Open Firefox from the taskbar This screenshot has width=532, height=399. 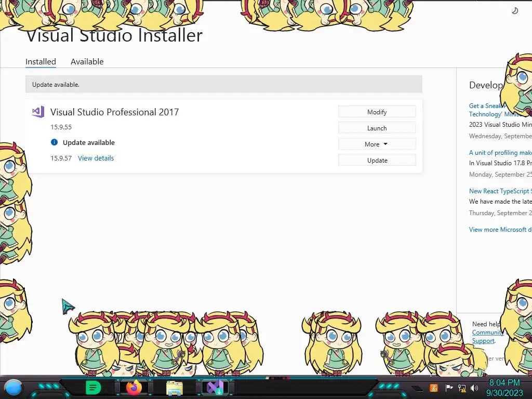pyautogui.click(x=134, y=388)
